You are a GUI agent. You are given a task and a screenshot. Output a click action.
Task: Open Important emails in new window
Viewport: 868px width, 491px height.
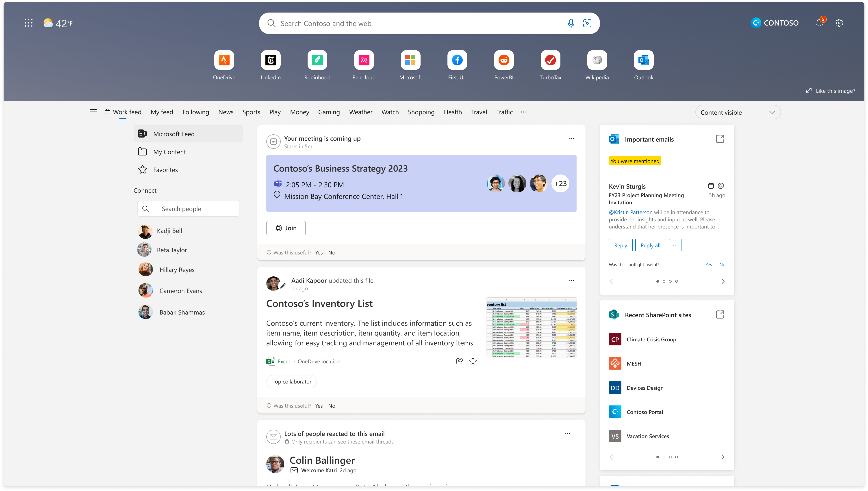pos(720,139)
